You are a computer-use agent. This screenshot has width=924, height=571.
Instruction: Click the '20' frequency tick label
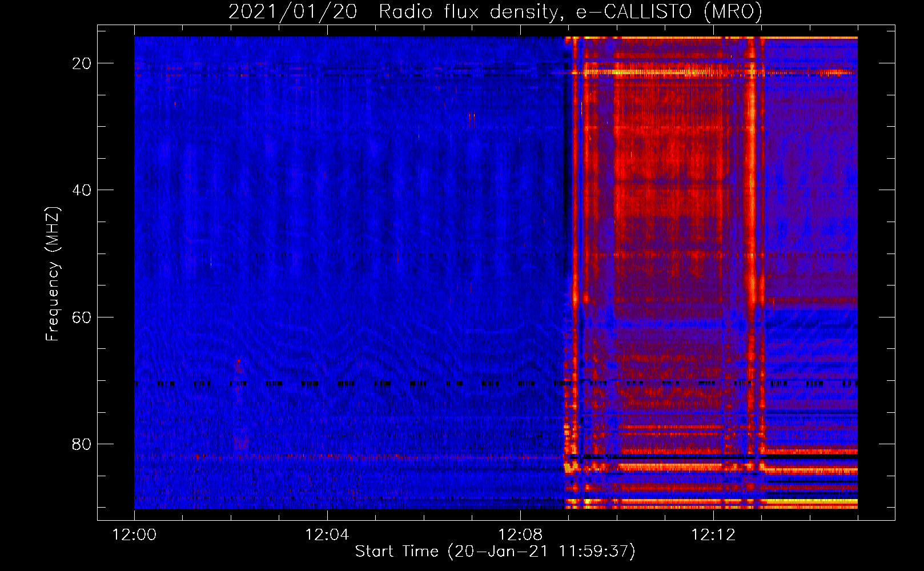point(82,63)
